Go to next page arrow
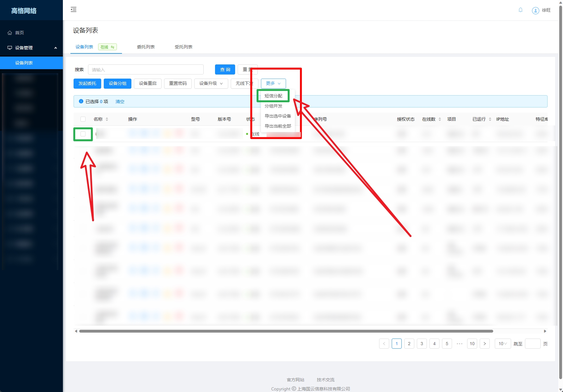This screenshot has height=392, width=563. [x=484, y=344]
